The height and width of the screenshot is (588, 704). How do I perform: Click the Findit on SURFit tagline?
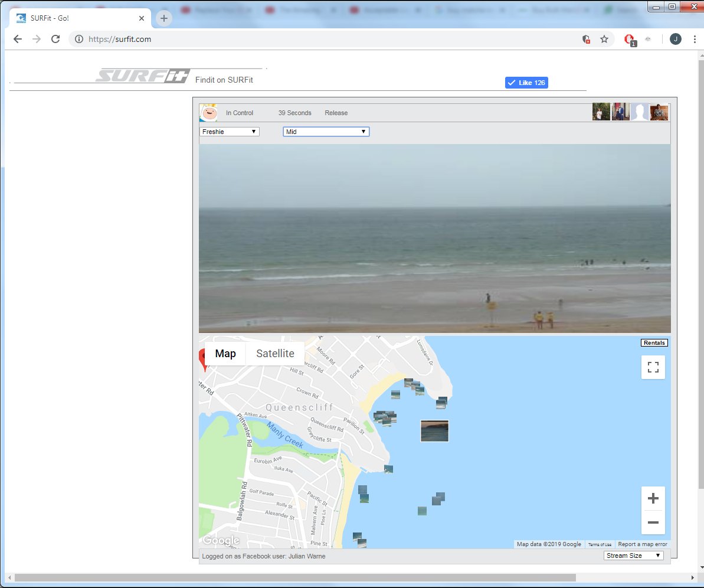click(x=224, y=80)
